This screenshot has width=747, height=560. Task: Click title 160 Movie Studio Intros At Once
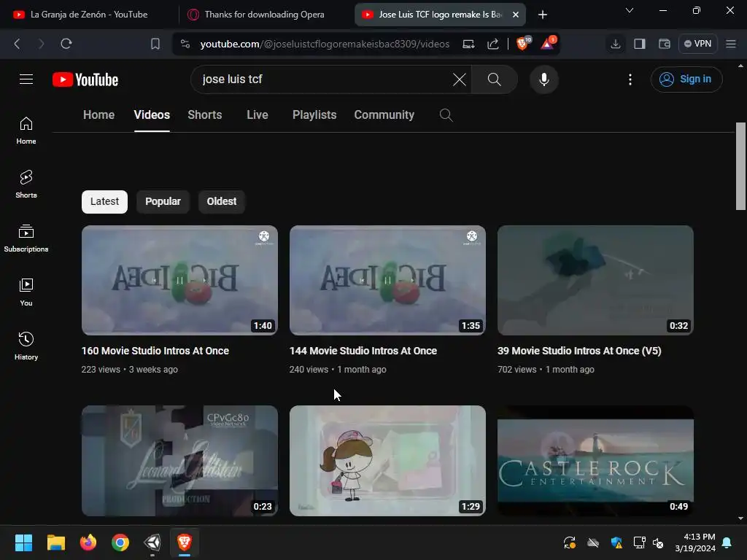(155, 351)
